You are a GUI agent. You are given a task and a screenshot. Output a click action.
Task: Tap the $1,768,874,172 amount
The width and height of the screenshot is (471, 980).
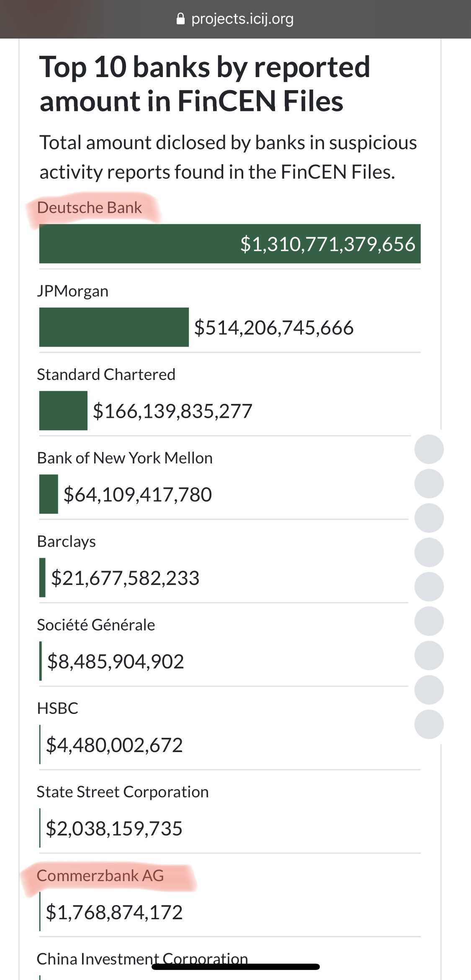point(114,912)
